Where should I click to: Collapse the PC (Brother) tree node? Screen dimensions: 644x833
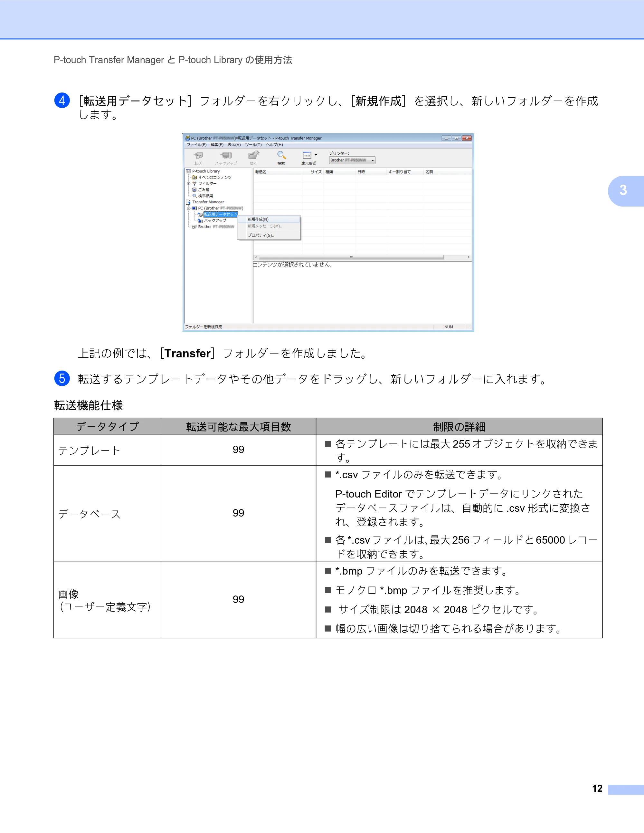pos(188,208)
